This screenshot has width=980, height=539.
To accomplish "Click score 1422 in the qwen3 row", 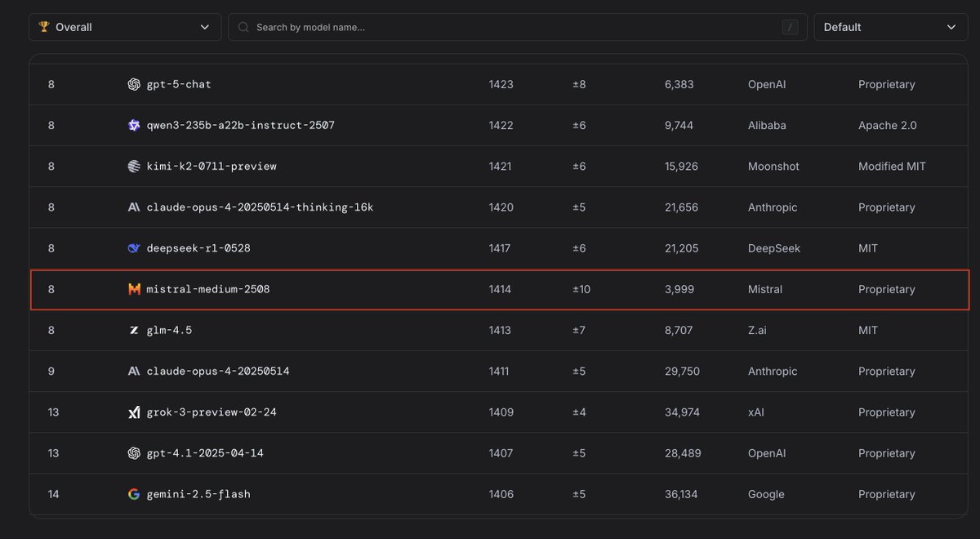I will [x=501, y=125].
